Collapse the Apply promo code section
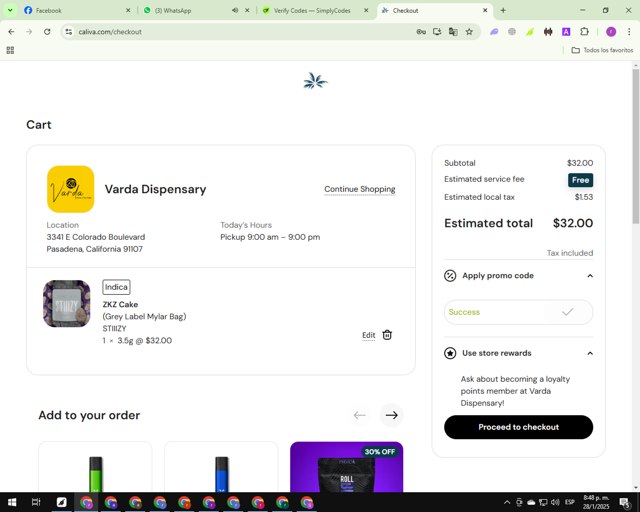Screen dimensions: 640x512 click(590, 276)
